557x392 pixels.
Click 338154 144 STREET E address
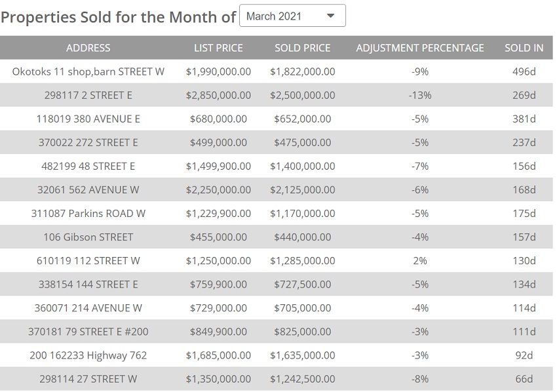coord(88,284)
